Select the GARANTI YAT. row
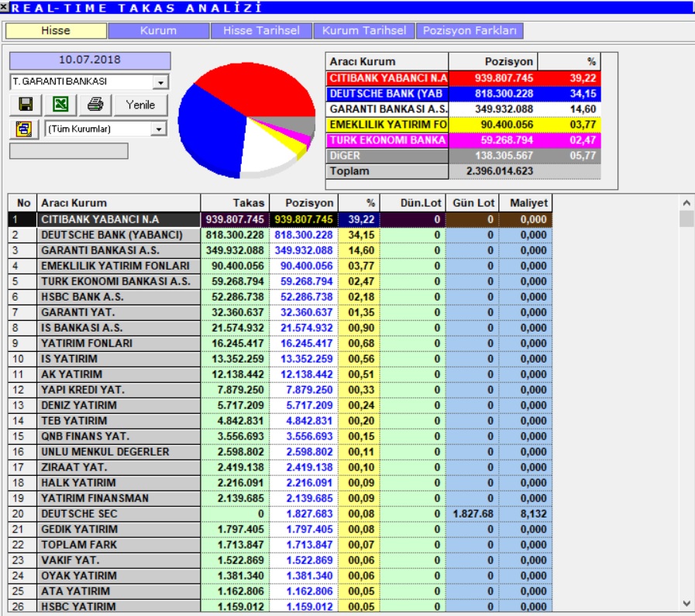The image size is (695, 616). pos(280,312)
